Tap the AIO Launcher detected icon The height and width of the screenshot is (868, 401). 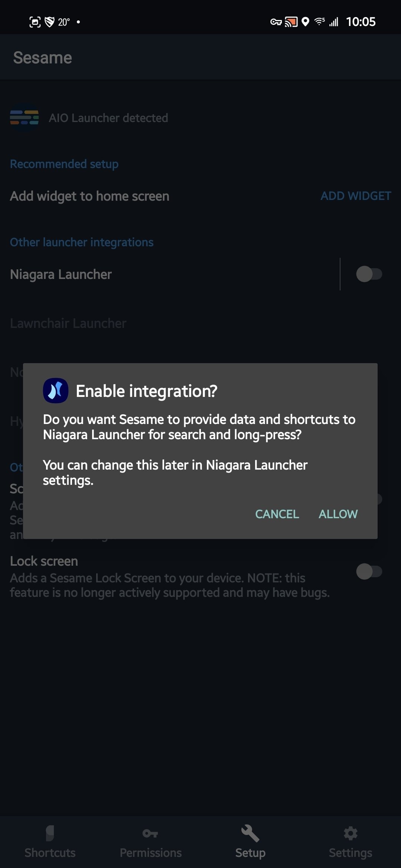pos(25,118)
